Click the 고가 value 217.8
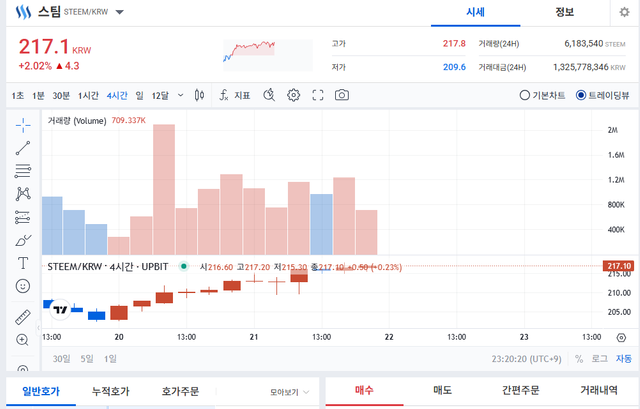The image size is (640, 409). (454, 43)
